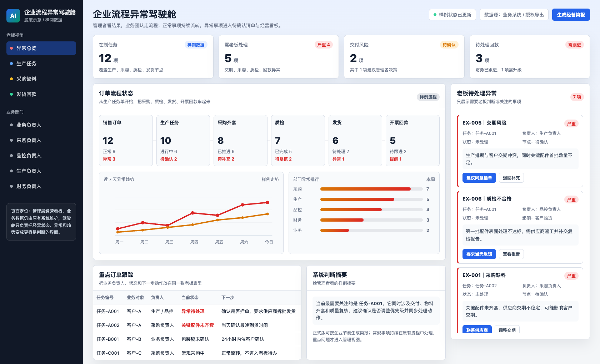Click 异常 3 under 销售订单
The image size is (600, 364).
(109, 159)
